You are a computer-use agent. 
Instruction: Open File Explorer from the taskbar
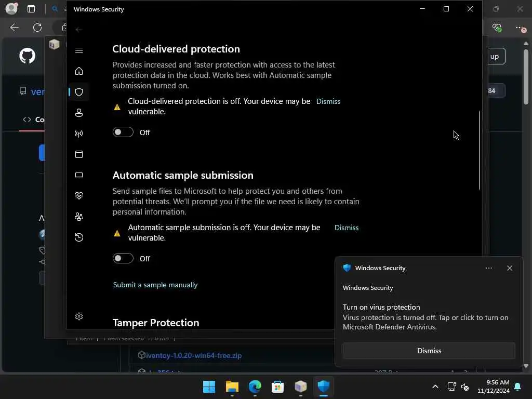click(x=232, y=387)
